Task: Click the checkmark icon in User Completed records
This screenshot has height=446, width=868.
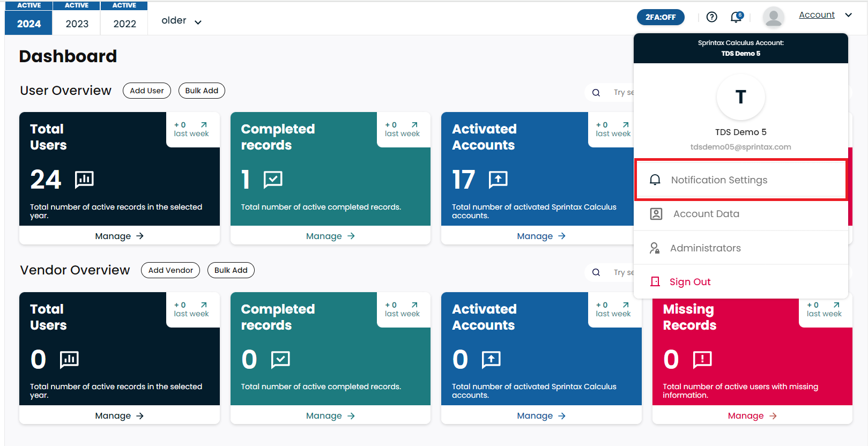Action: (273, 179)
